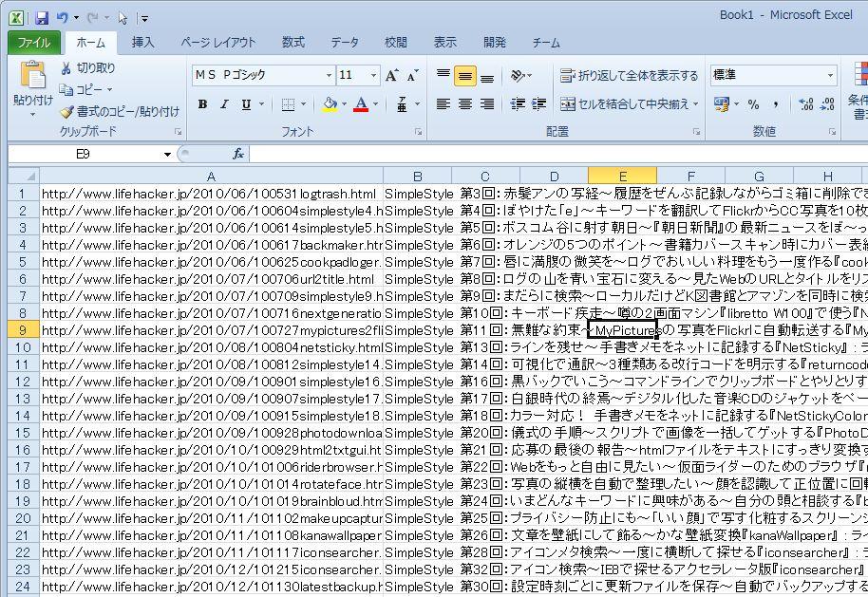Click 折り返して全体を表示する wrap text button
This screenshot has height=597, width=868.
pyautogui.click(x=629, y=75)
